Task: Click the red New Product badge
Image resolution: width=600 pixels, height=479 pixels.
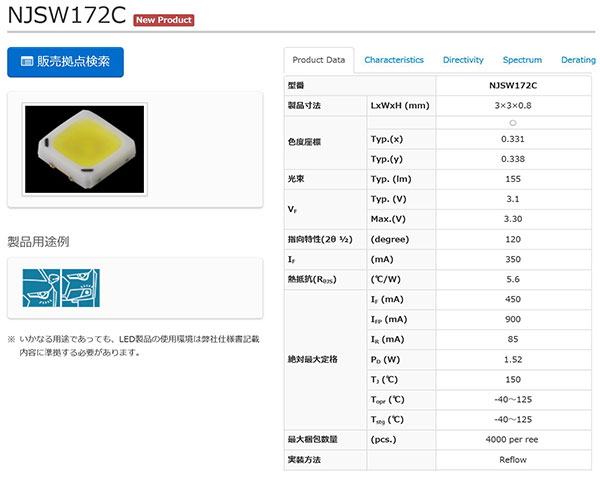Action: point(164,19)
